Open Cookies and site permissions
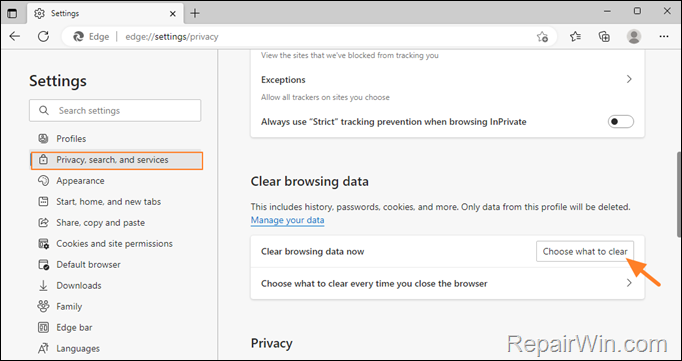Image resolution: width=682 pixels, height=361 pixels. [x=114, y=244]
